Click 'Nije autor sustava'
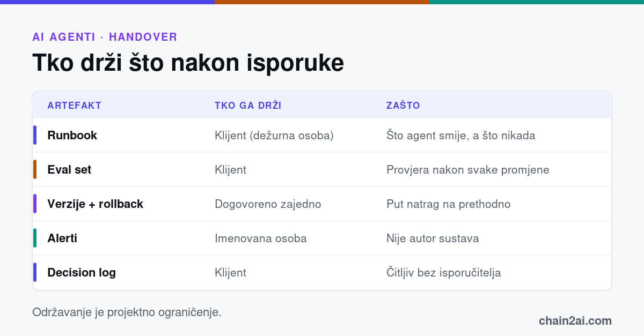This screenshot has height=336, width=644. coord(433,238)
